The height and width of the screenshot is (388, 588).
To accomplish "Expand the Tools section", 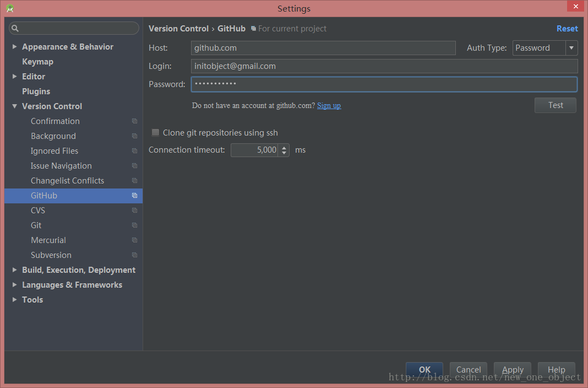I will coord(15,299).
